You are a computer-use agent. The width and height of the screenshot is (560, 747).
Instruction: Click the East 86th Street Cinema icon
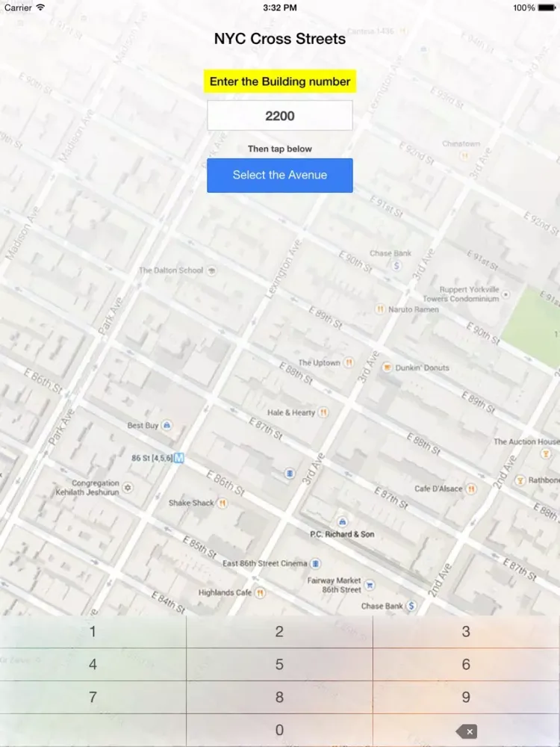pyautogui.click(x=315, y=563)
